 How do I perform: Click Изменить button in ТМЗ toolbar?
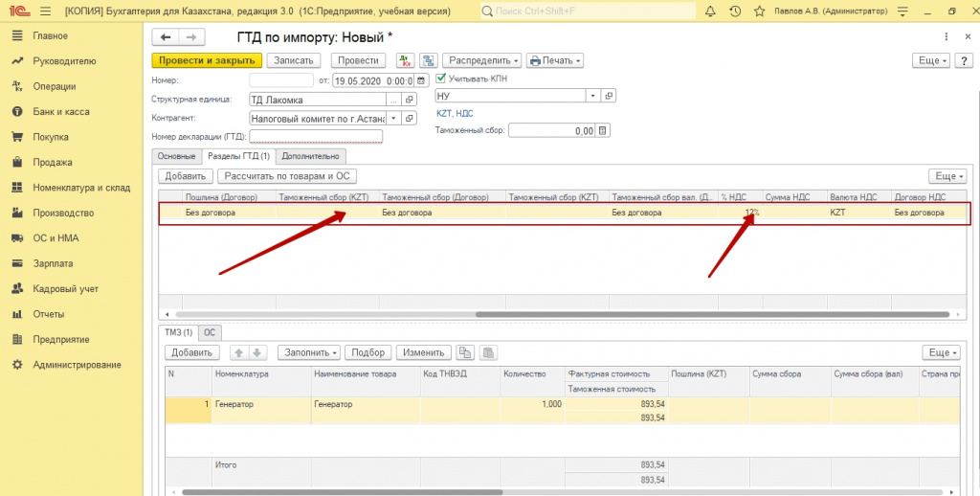point(424,352)
